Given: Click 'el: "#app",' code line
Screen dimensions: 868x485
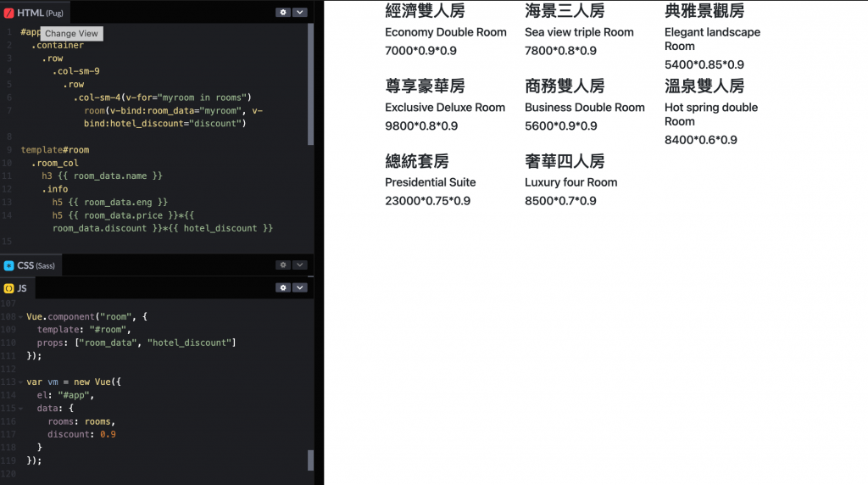Looking at the screenshot, I should coord(65,395).
